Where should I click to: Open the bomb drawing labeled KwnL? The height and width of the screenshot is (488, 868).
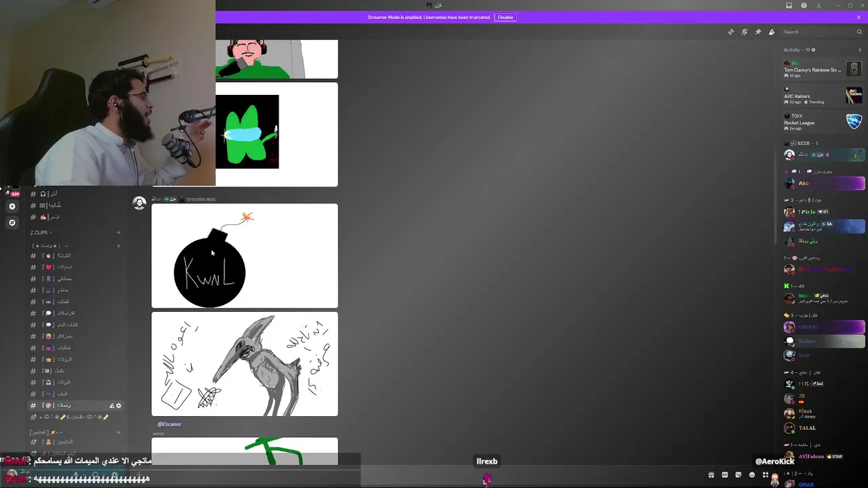point(245,256)
